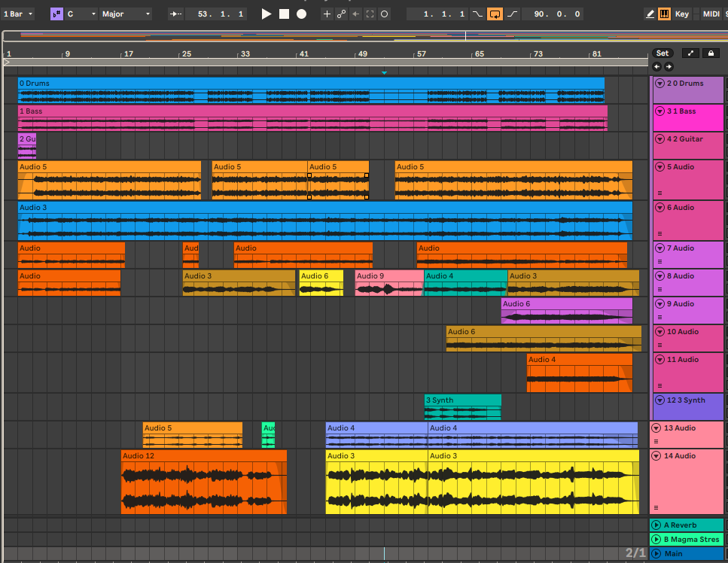Toggle the Lock Envelopes padlock
The image size is (728, 563).
point(710,53)
